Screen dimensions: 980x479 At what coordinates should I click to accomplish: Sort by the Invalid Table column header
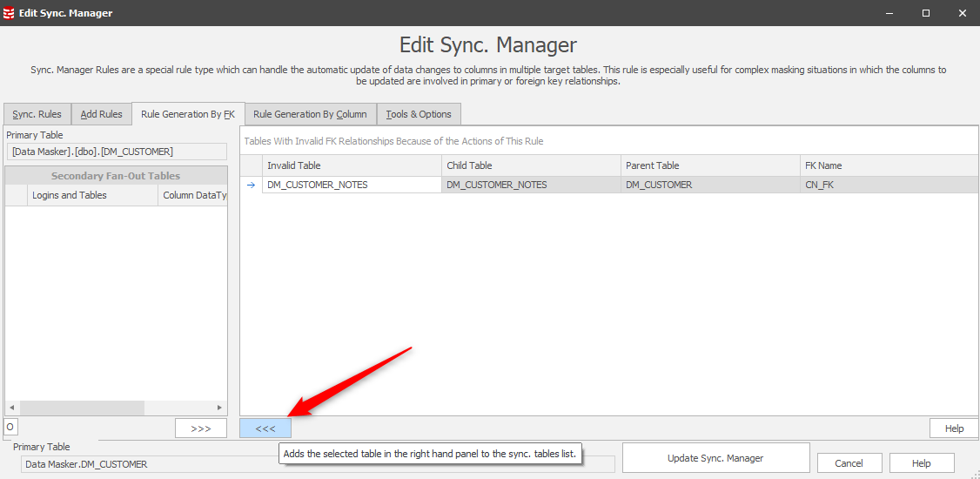pos(352,165)
